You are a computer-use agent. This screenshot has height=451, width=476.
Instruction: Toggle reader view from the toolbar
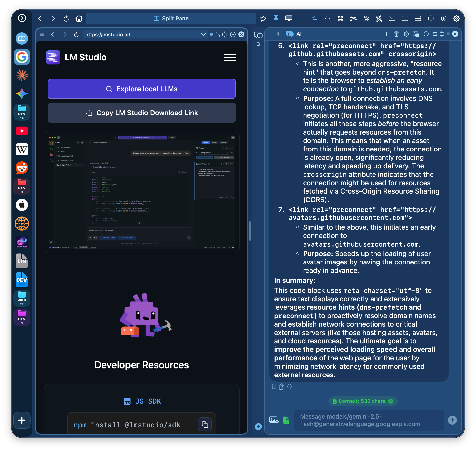tap(302, 18)
